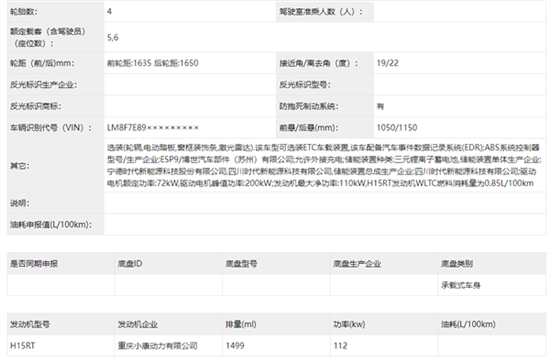Select the engine maker 重庆小康动力有限公司
The image size is (550, 362).
(157, 346)
